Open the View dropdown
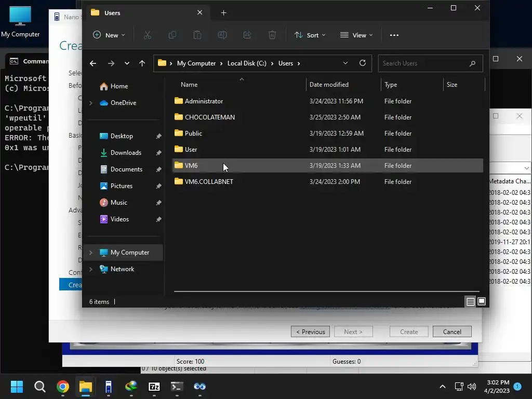The image size is (532, 399). [356, 35]
